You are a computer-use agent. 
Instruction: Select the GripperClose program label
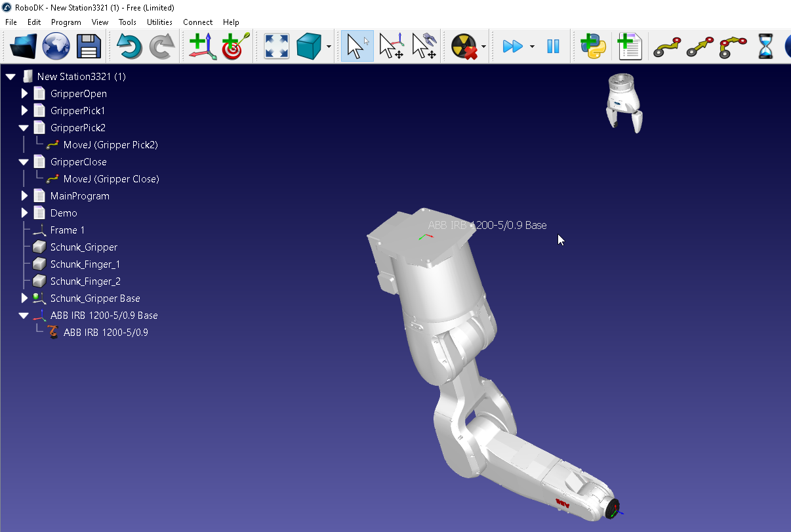tap(78, 162)
